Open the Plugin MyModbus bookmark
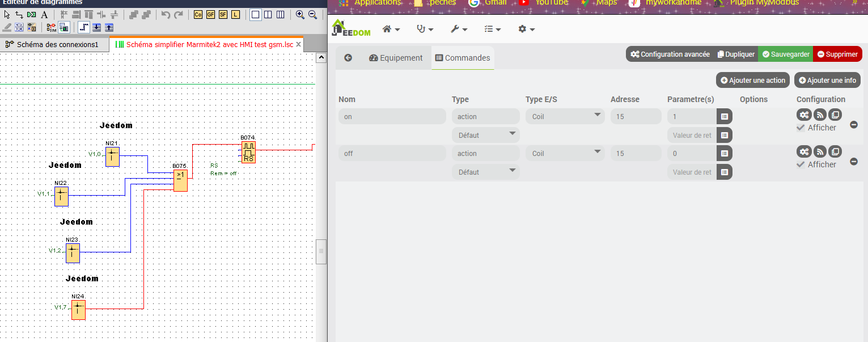 [x=757, y=3]
